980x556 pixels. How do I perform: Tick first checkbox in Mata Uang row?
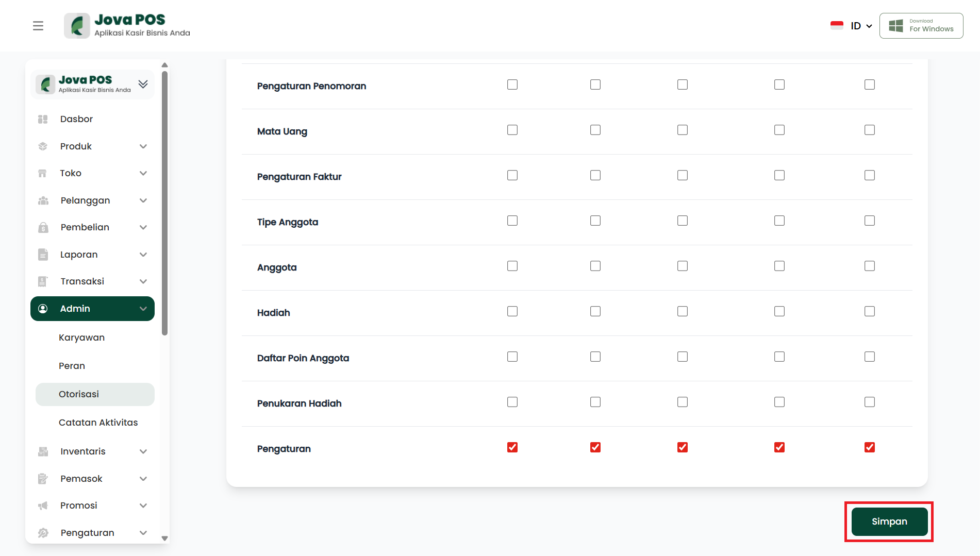[512, 130]
